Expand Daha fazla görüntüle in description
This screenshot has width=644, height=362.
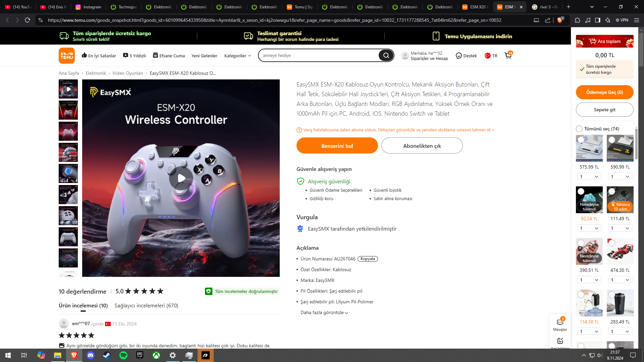click(x=324, y=312)
